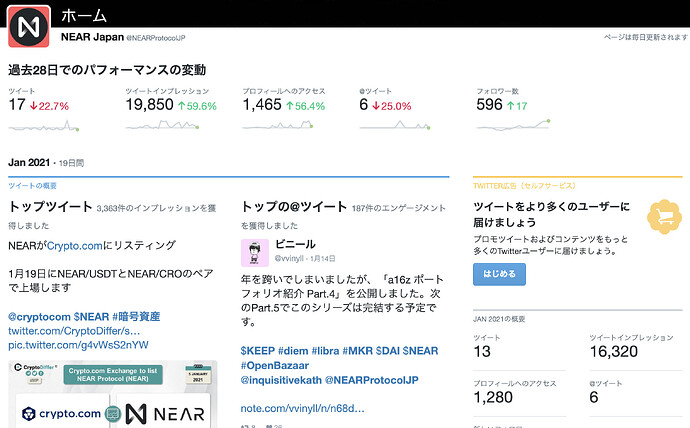Open the note.com/vvinyll/n/n68d… link
Screen dimensions: 690x428
pyautogui.click(x=302, y=408)
